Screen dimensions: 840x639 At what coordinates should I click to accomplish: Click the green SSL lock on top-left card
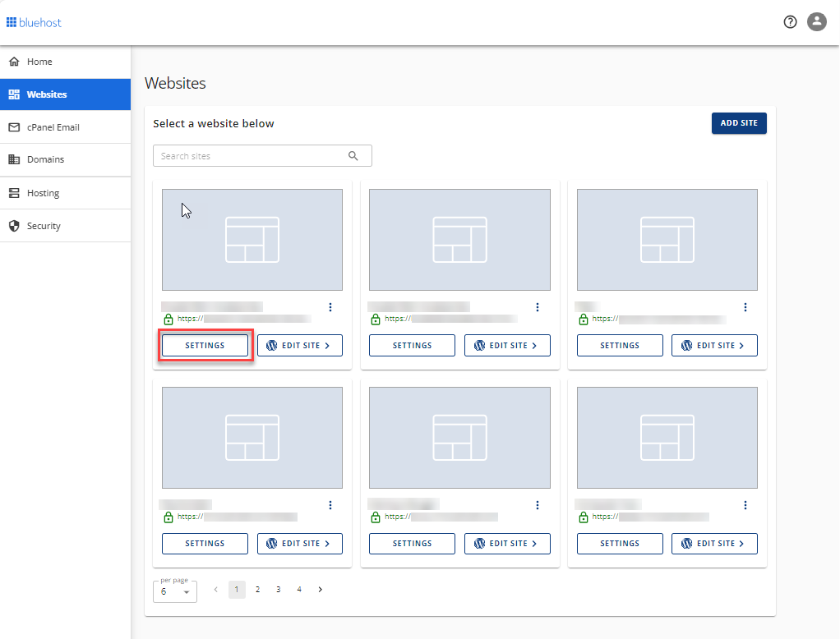(x=168, y=319)
